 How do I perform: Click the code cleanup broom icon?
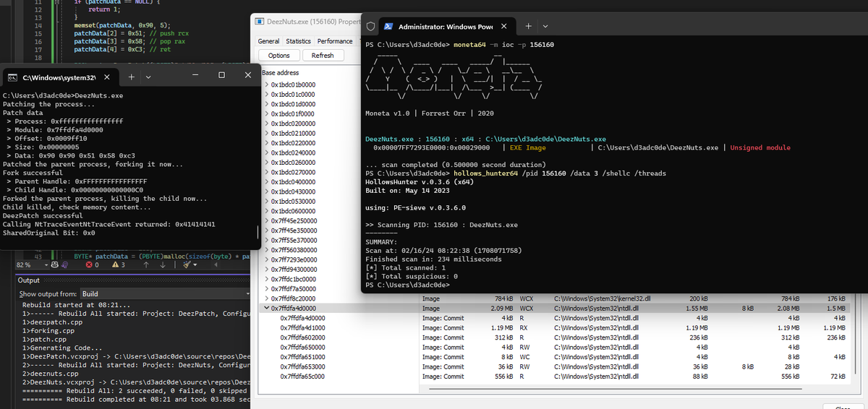point(188,265)
